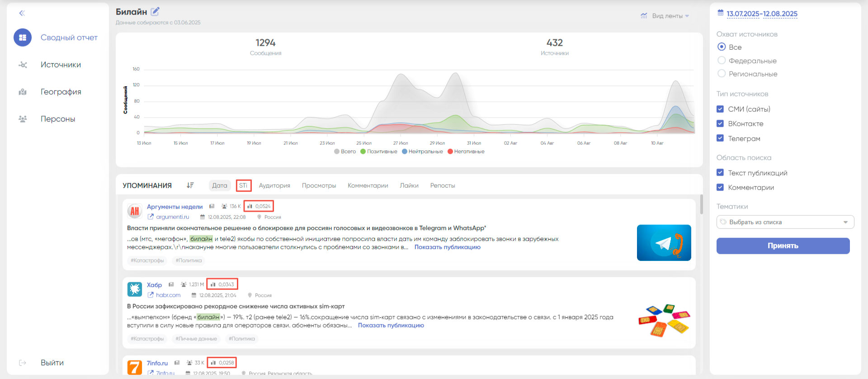Toggle the Негативные red legend marker
Screen dimensions: 868x379
(x=450, y=152)
